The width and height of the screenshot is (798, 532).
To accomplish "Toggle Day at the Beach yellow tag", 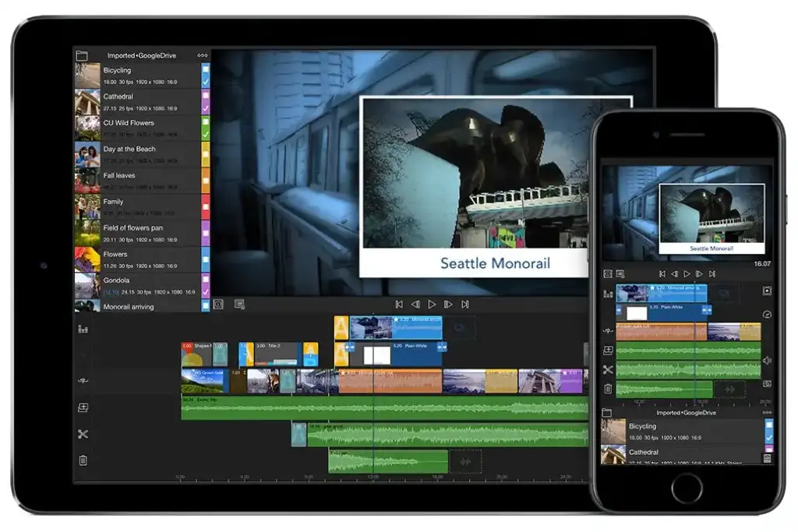I will pyautogui.click(x=206, y=154).
